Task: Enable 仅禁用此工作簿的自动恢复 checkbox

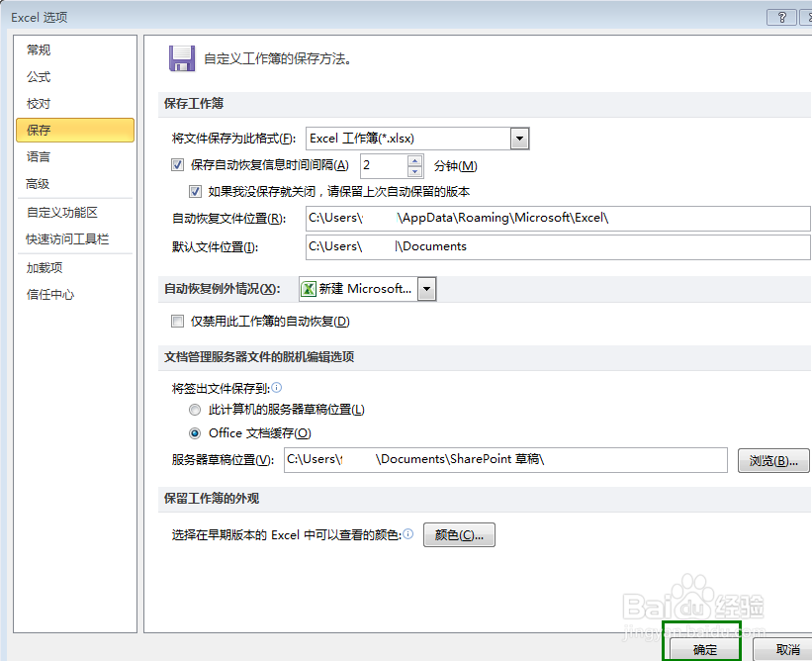Action: [177, 322]
